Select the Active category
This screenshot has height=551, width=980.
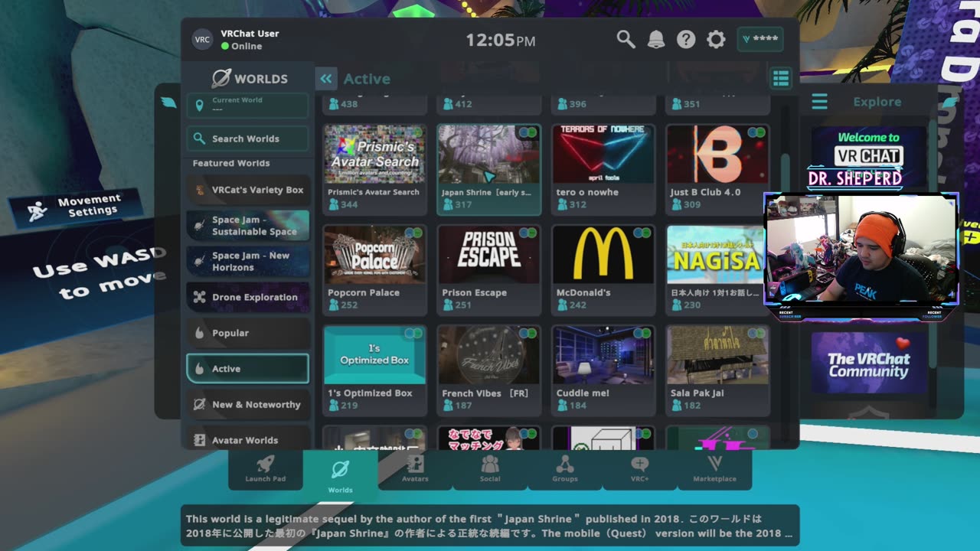tap(247, 369)
